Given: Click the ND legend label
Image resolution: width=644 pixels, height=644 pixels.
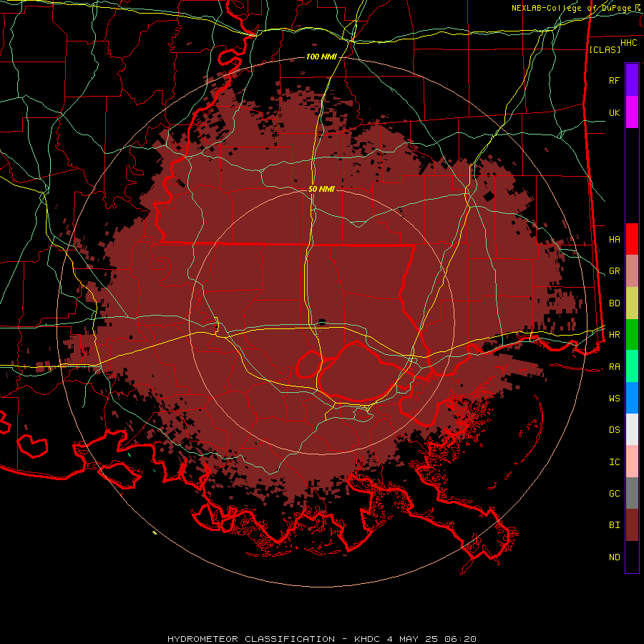Looking at the screenshot, I should (x=615, y=557).
